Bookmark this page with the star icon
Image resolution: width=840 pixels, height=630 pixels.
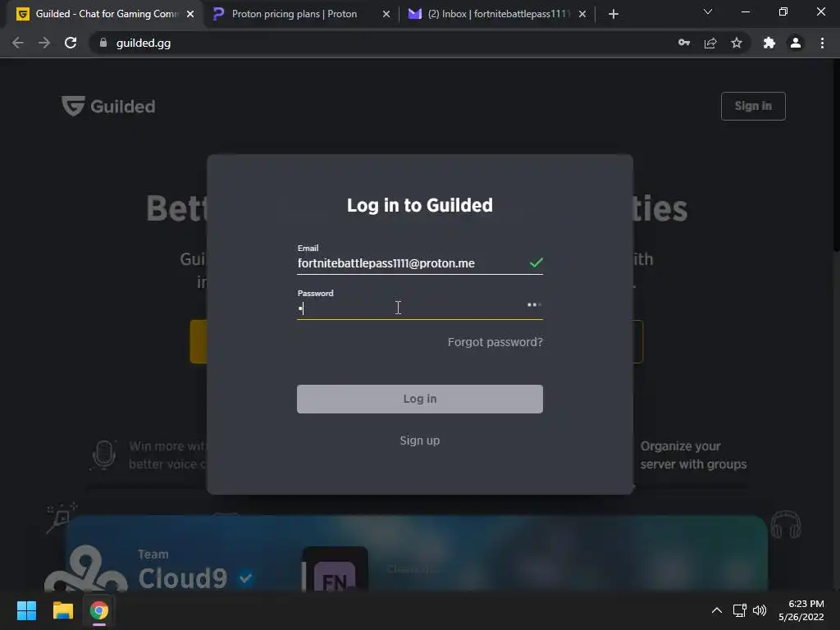point(737,43)
